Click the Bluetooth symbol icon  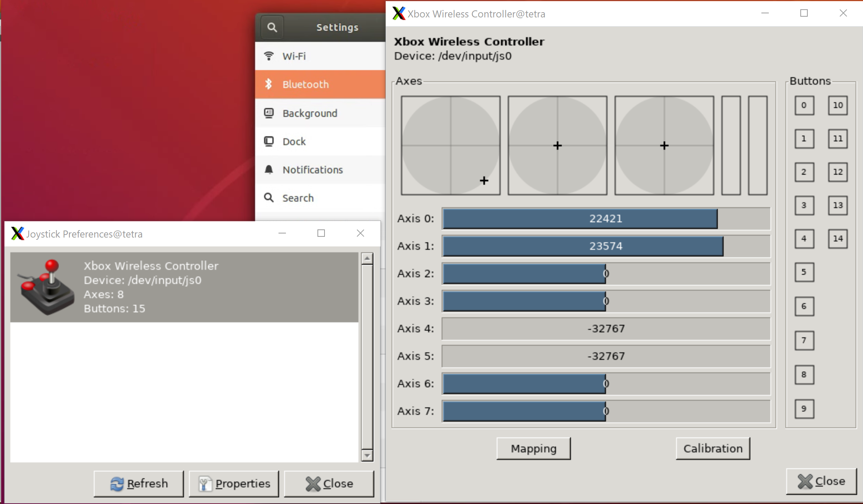coord(269,84)
